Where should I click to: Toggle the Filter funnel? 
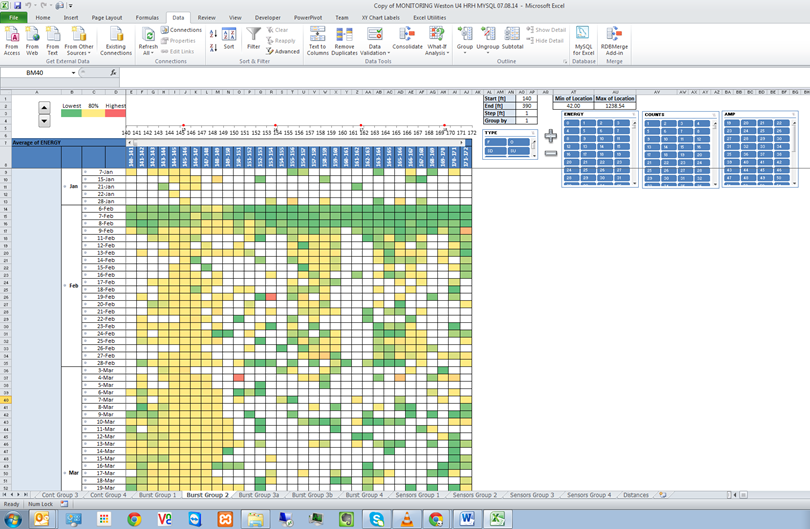tap(253, 39)
